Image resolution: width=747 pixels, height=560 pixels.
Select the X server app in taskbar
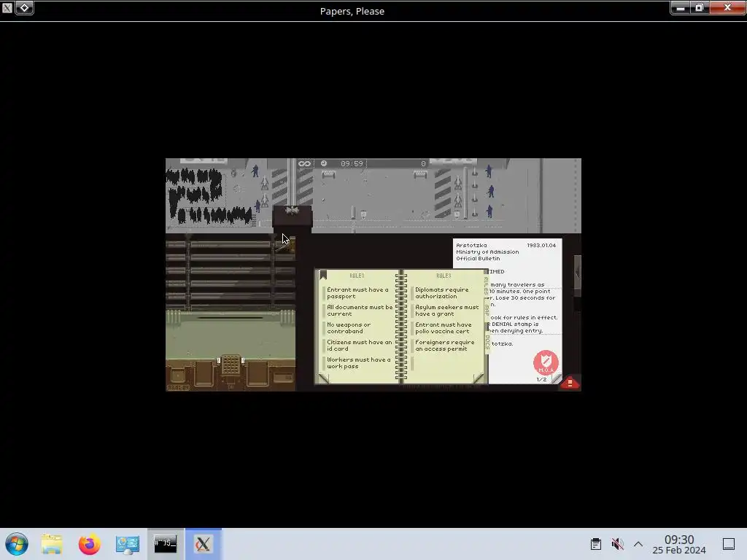pos(204,544)
